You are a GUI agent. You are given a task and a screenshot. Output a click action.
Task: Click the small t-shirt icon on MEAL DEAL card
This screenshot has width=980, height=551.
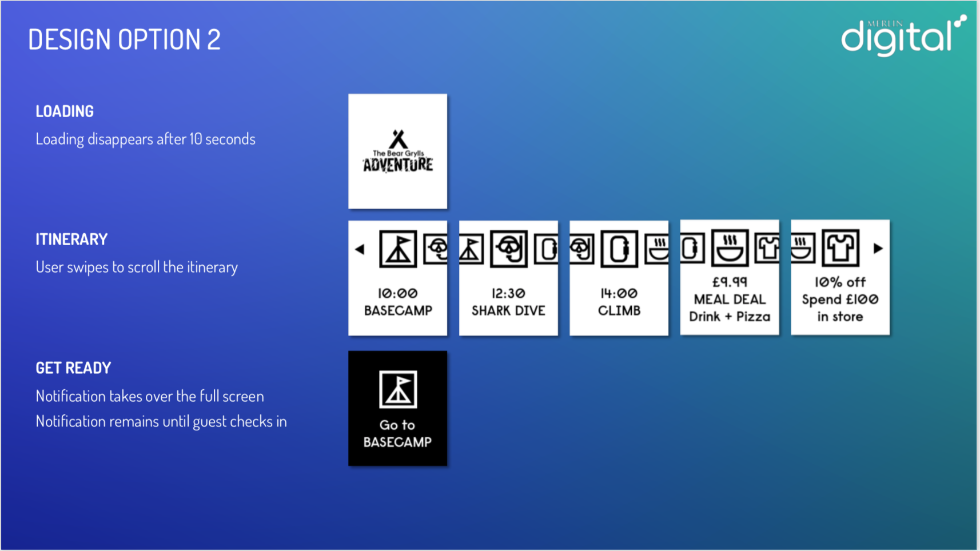(767, 248)
